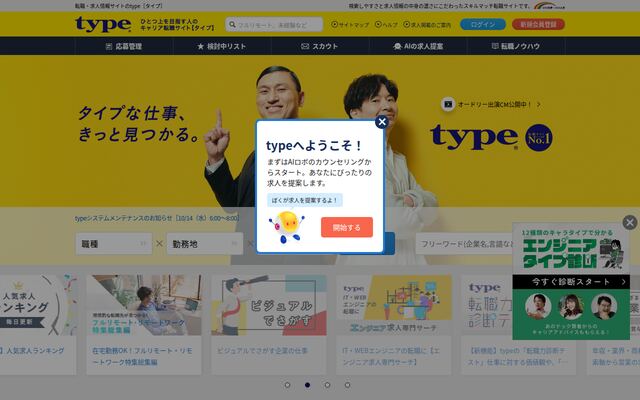
Task: Open the フルリモート・リモートワーク特集 card image
Action: click(144, 305)
